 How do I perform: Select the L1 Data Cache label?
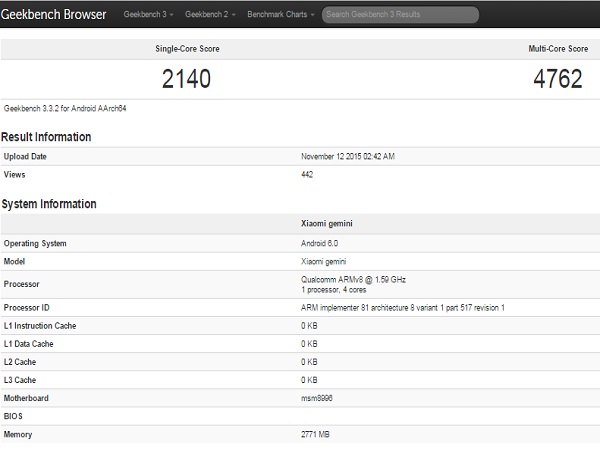point(28,344)
